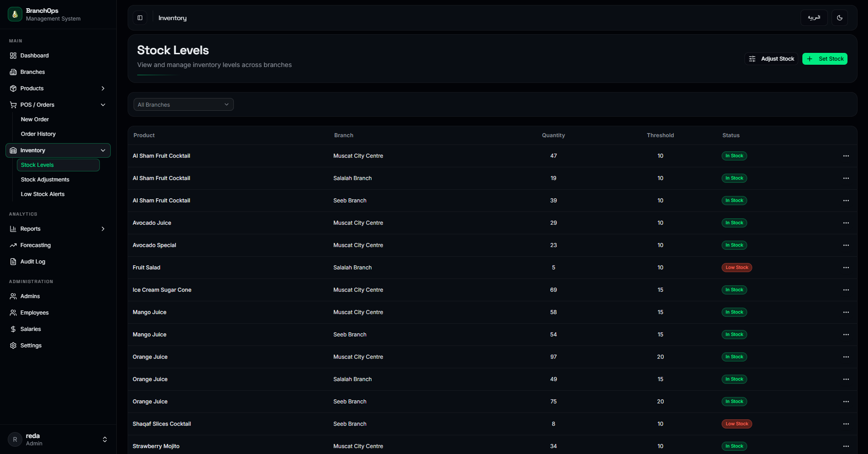Click the plus icon on Set Stock
This screenshot has height=454, width=868.
(810, 59)
